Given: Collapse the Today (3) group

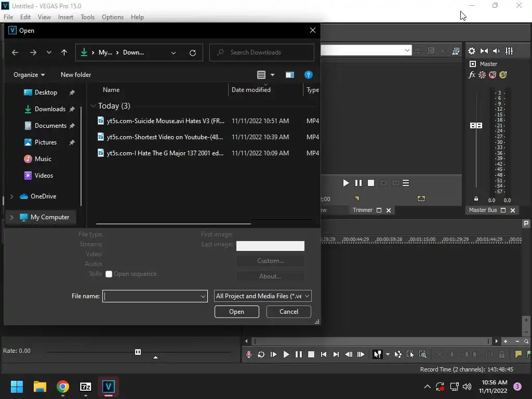Looking at the screenshot, I should click(93, 106).
